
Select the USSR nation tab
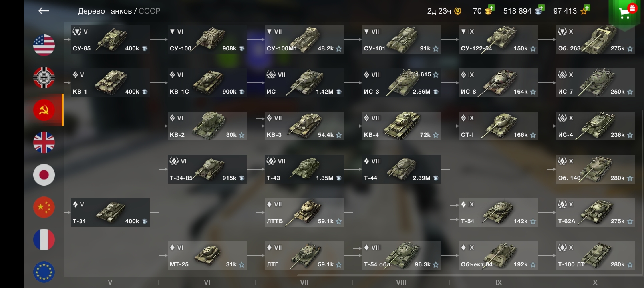coord(44,110)
